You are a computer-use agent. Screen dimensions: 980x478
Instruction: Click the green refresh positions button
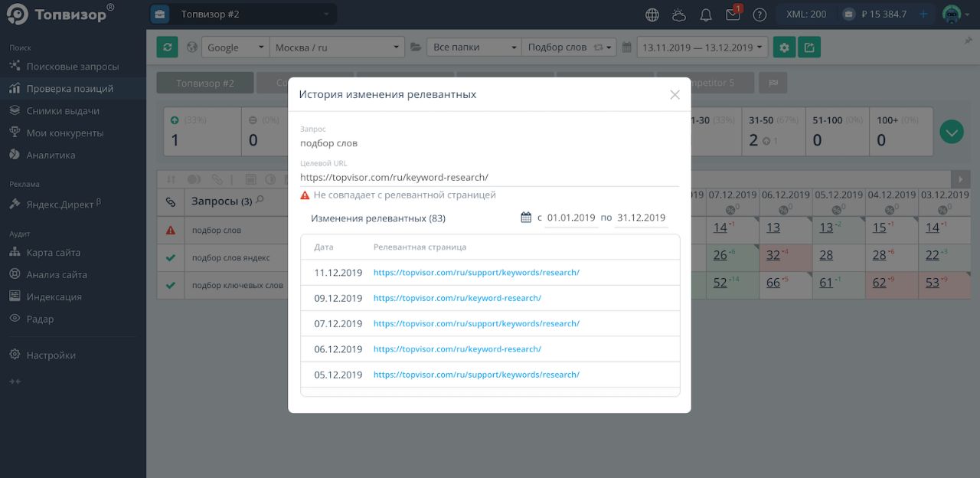coord(167,47)
